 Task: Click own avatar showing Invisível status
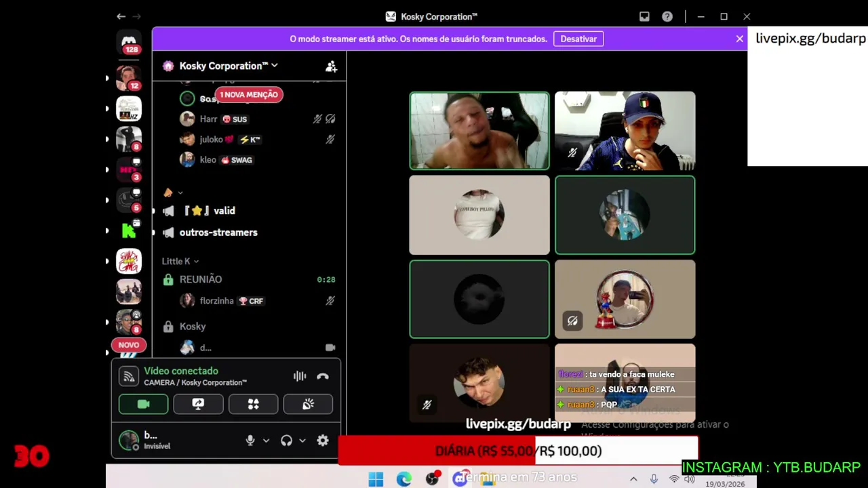tap(128, 441)
